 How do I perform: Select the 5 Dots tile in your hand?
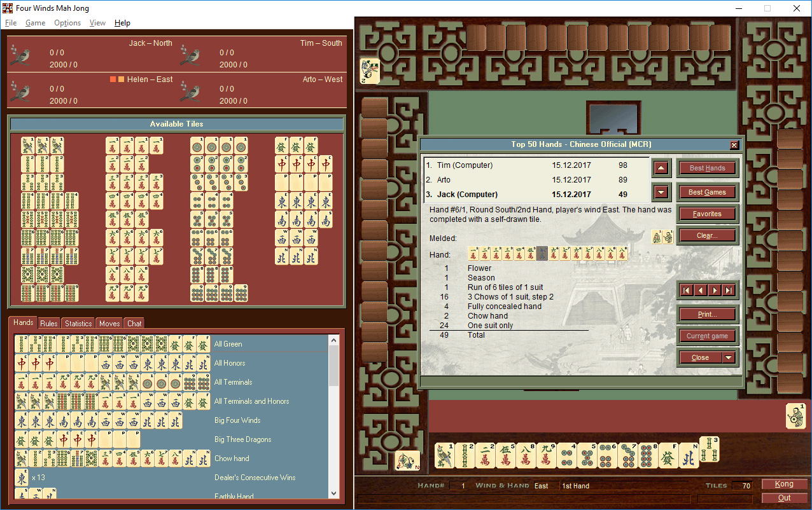[587, 456]
